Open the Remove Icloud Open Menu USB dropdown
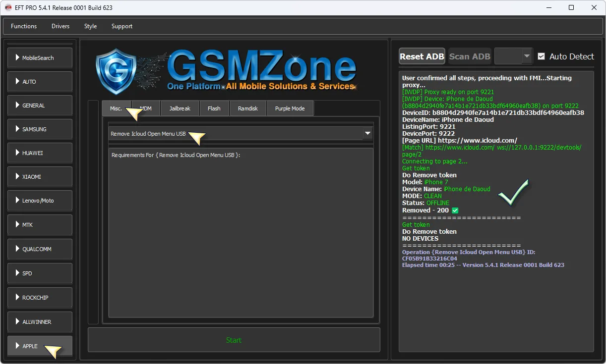Screen dimensions: 606x364 367,134
